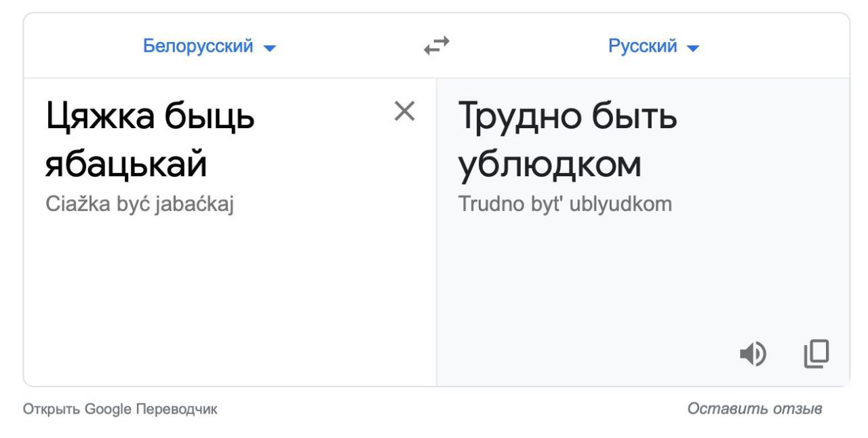Open the Открыть Google Переводчик link
This screenshot has width=868, height=438.
pyautogui.click(x=121, y=410)
